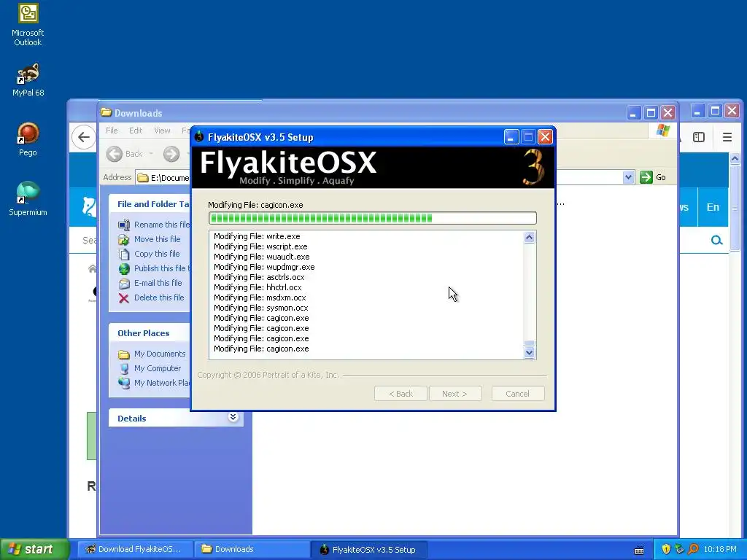Switch to Download FlyakiteOS taskbar item
The image size is (747, 560).
135,550
